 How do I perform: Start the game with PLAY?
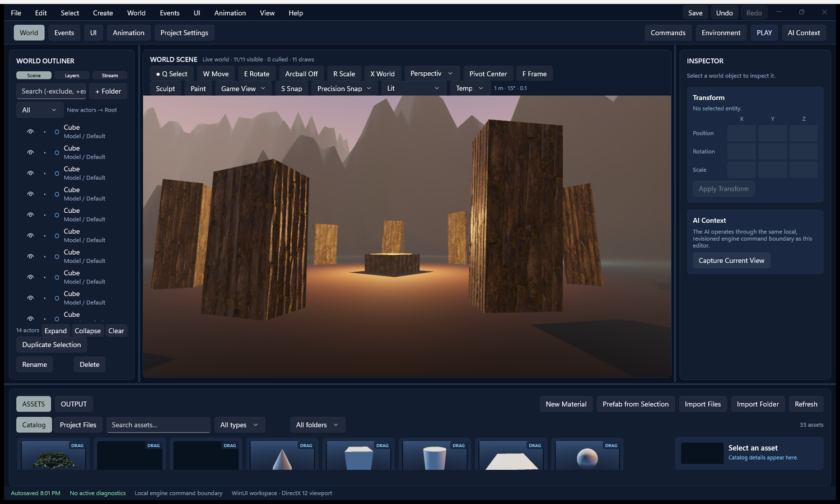pyautogui.click(x=764, y=33)
